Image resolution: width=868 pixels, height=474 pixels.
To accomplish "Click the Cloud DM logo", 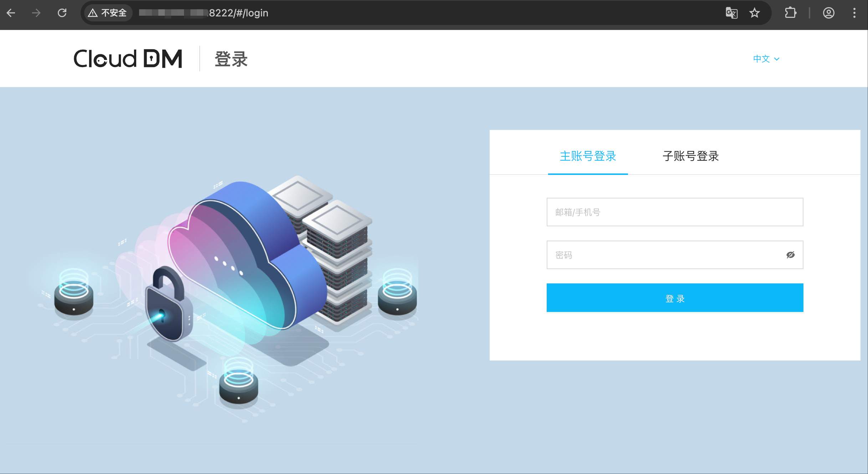I will click(128, 59).
